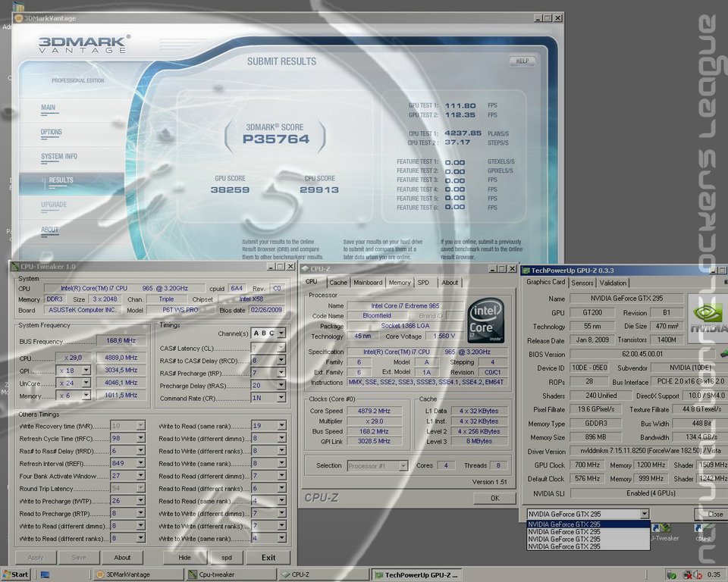
Task: Click the muted volume tray icon
Action: 698,574
